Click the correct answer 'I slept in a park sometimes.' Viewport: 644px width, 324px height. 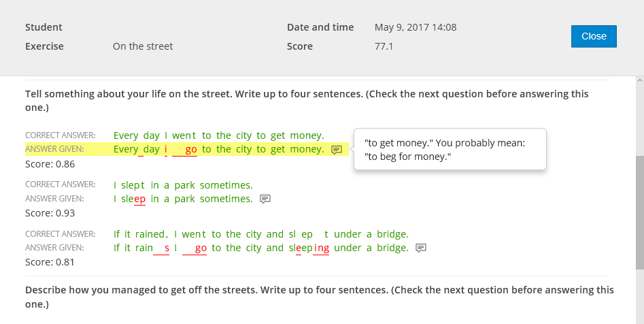tap(183, 185)
